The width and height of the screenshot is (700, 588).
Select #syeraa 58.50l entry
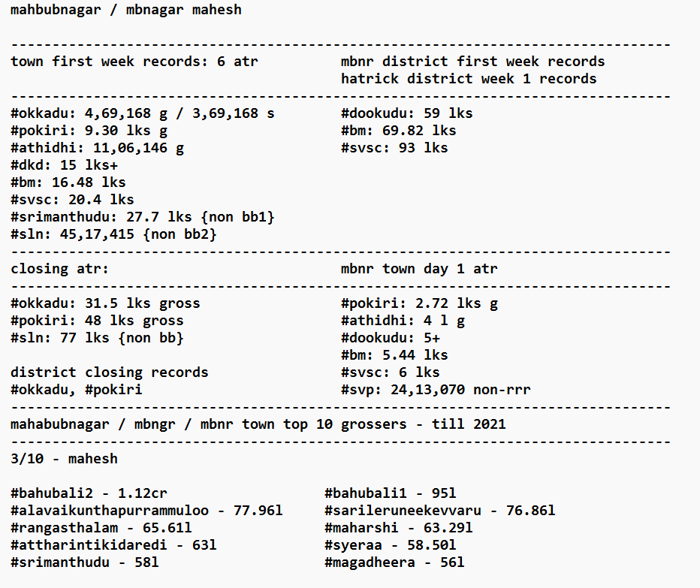pyautogui.click(x=390, y=545)
